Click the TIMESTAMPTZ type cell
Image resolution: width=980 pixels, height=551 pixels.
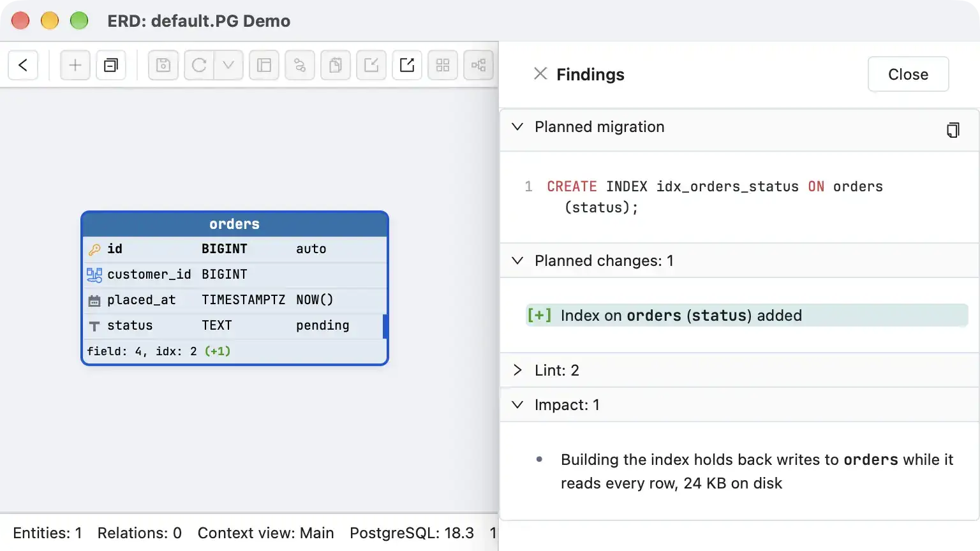[x=244, y=300]
